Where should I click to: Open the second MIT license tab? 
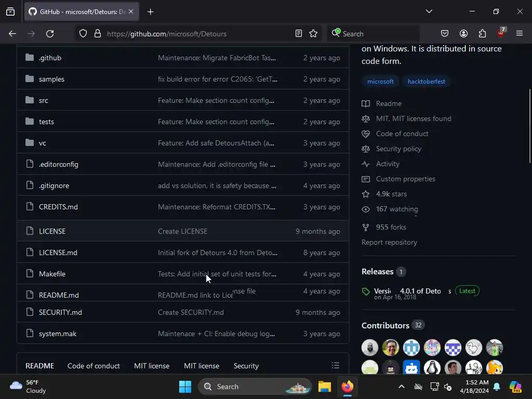202,366
